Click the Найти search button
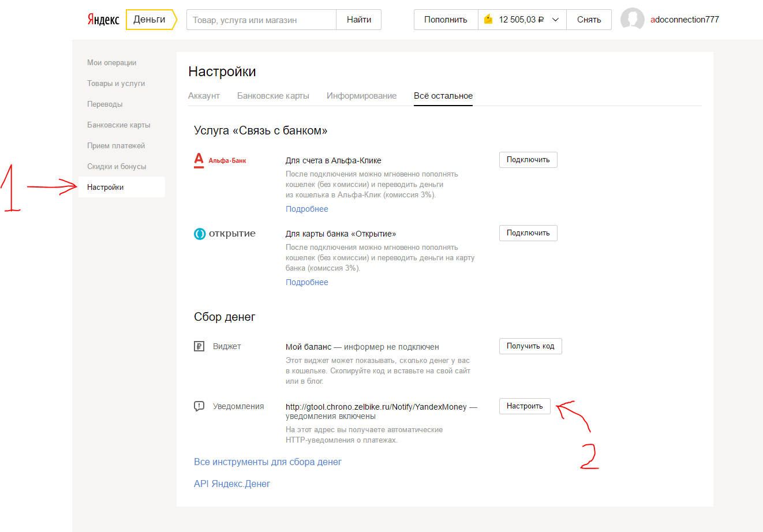This screenshot has height=532, width=763. (x=359, y=20)
